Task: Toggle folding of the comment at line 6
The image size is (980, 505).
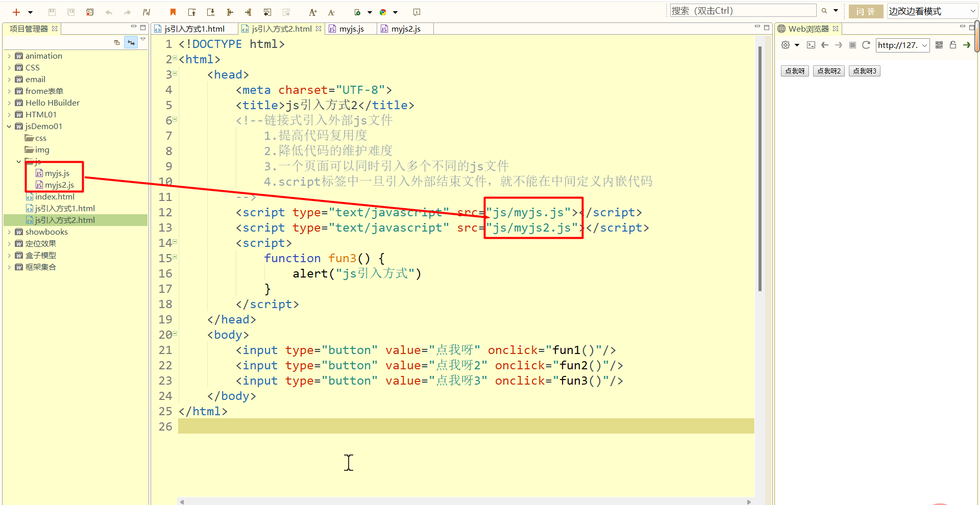Action: click(x=175, y=119)
